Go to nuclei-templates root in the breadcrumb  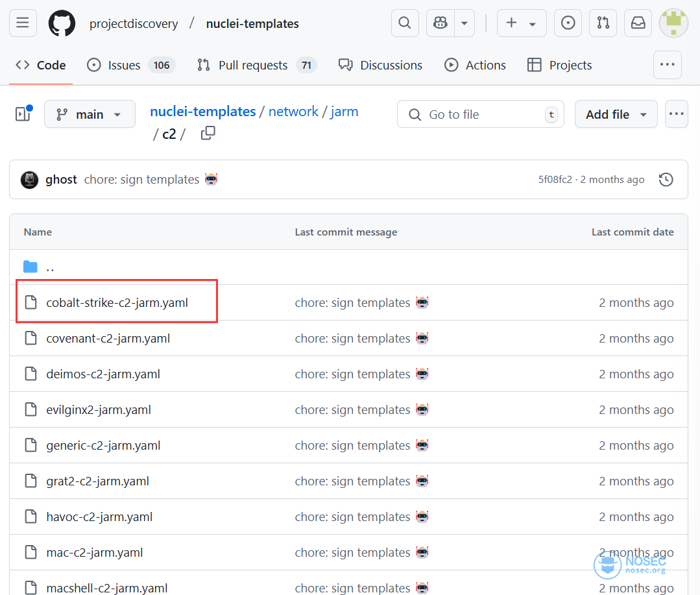point(202,111)
